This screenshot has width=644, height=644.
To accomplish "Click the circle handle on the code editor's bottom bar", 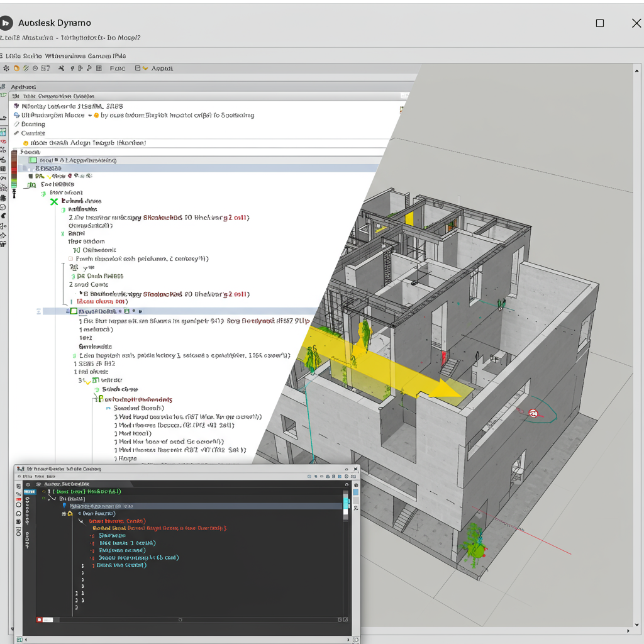I will coord(180,619).
